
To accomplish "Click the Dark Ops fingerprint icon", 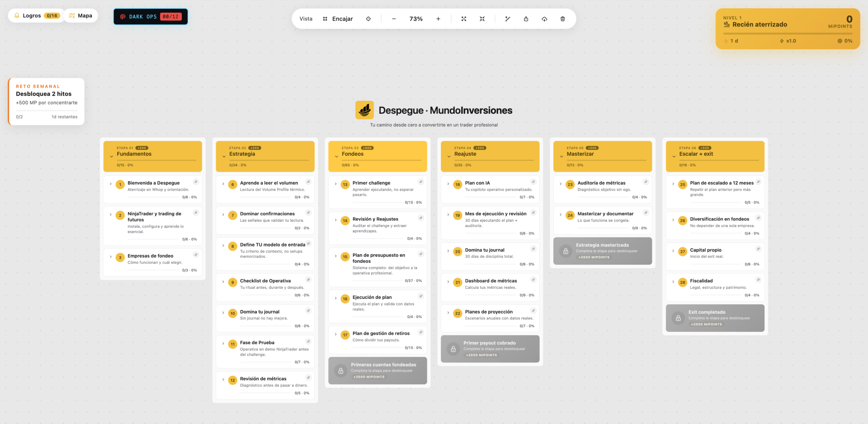I will pos(123,17).
